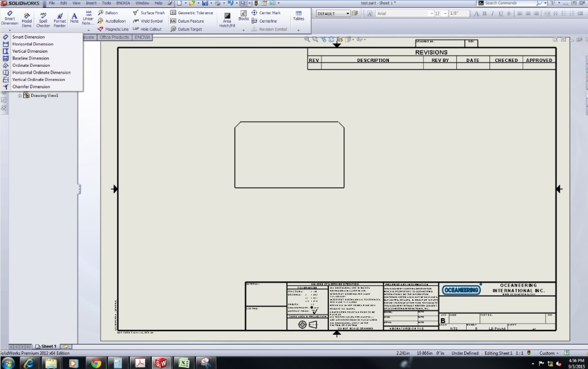Insert a Surface Finish symbol
This screenshot has height=369, width=588.
(x=149, y=13)
